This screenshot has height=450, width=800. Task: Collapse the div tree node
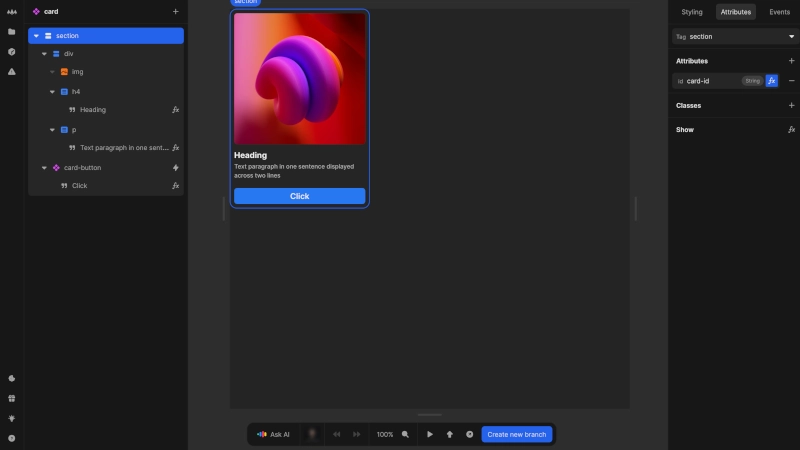[44, 54]
